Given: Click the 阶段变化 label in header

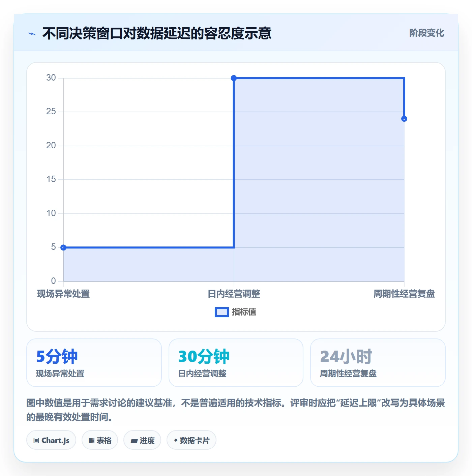Looking at the screenshot, I should point(426,33).
